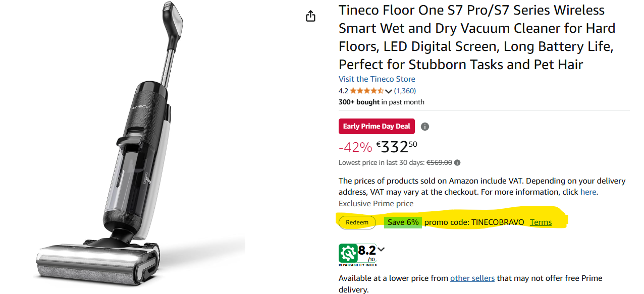Click the green repairability index wrench icon
Viewport: 644px width, 294px height.
tap(348, 253)
